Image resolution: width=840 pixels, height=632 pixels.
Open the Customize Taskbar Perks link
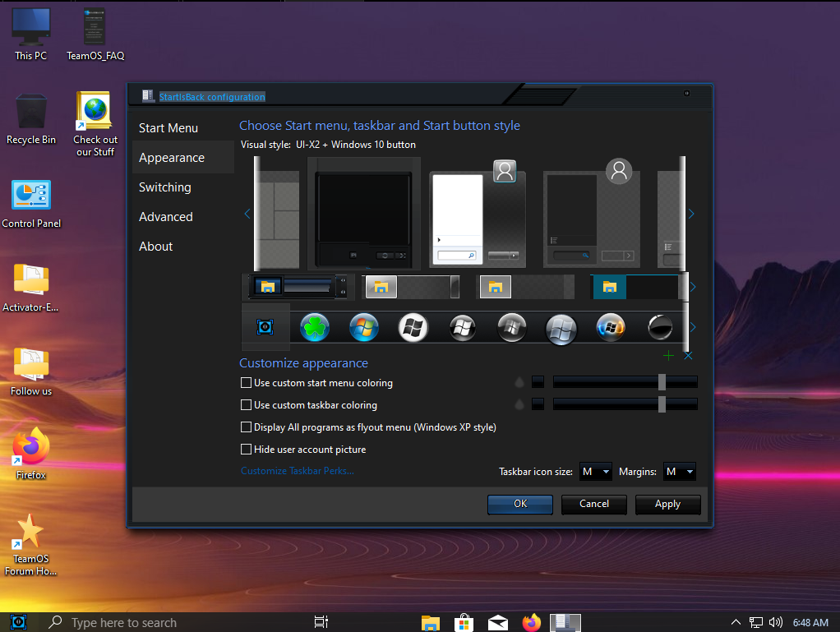click(x=298, y=471)
